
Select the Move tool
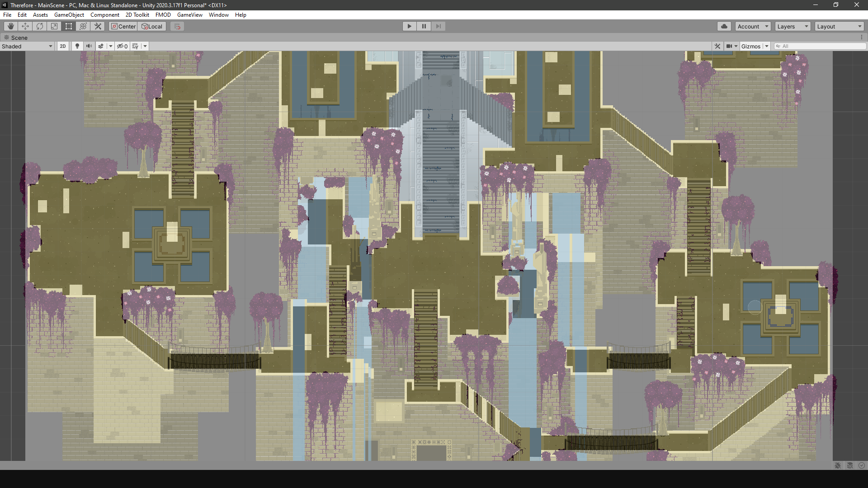[25, 26]
